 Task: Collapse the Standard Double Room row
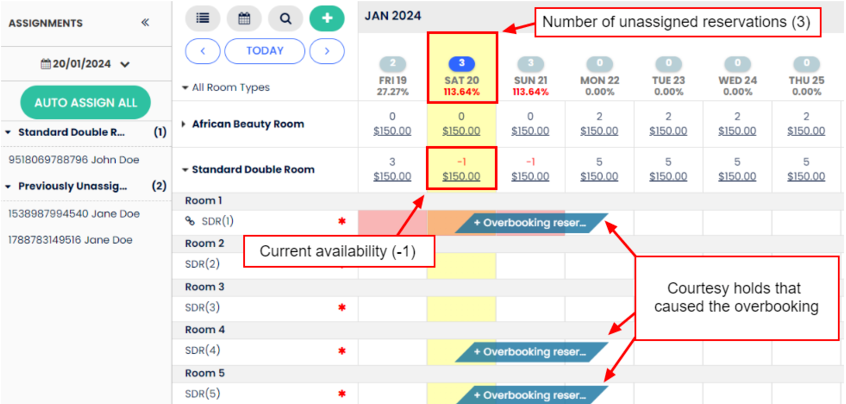tap(184, 170)
